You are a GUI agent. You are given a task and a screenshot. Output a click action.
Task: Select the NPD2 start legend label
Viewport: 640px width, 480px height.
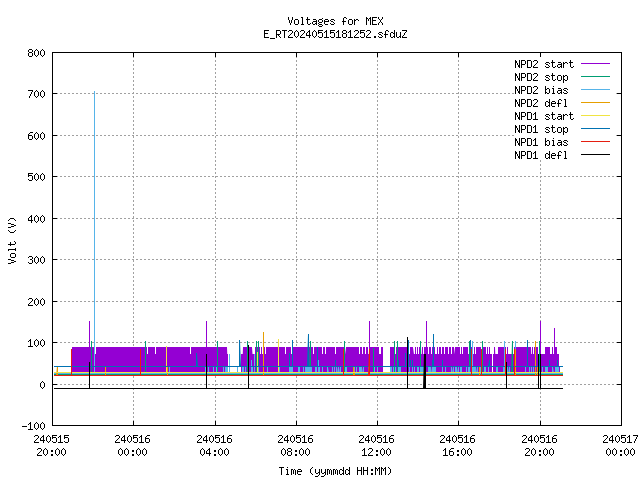[x=544, y=64]
